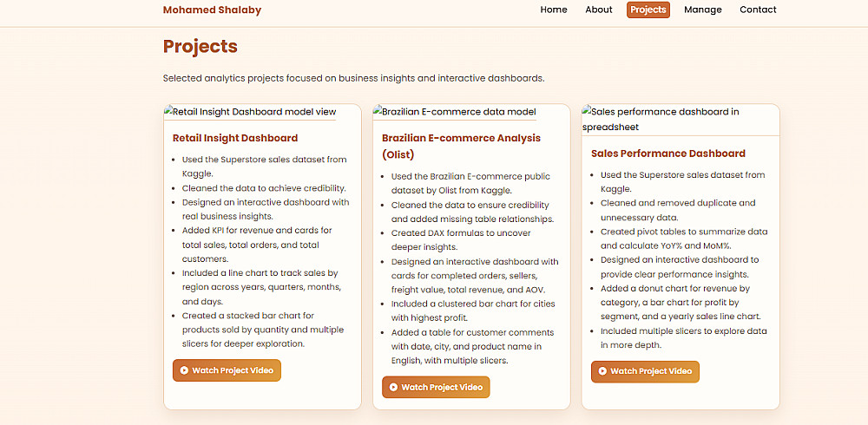Screen dimensions: 868x425
Task: Click the Brazilian E-commerce data model image
Action: point(455,112)
